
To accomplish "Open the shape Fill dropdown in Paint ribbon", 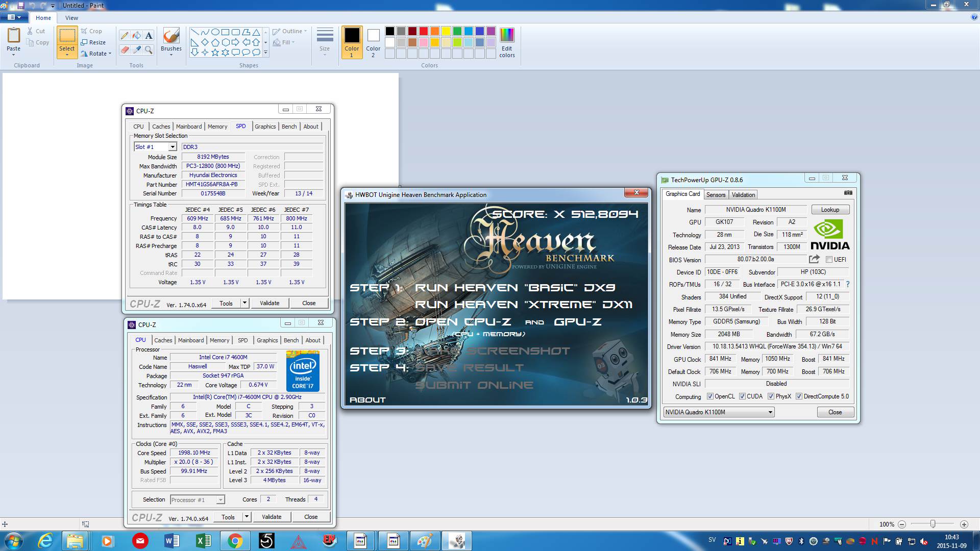I will tap(284, 42).
